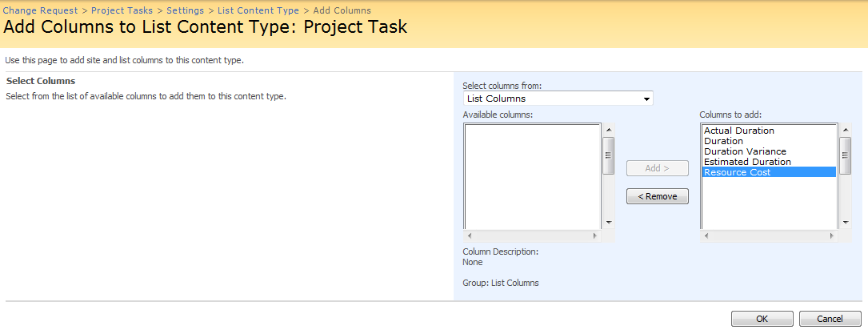Select the Duration list entry

pos(769,141)
